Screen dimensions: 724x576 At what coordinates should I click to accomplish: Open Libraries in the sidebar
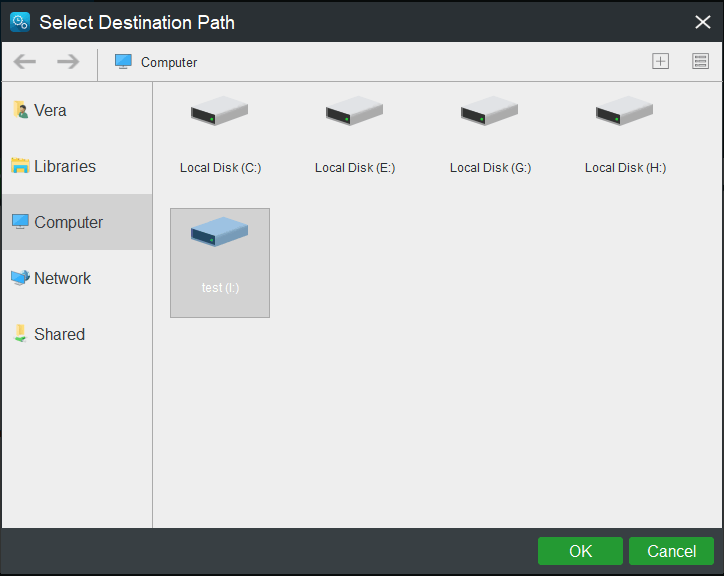coord(77,166)
